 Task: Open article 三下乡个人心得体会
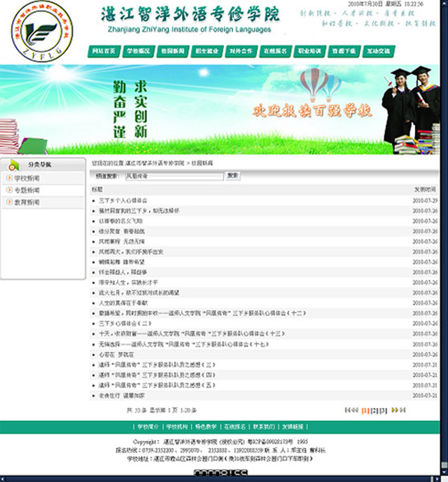click(x=123, y=201)
